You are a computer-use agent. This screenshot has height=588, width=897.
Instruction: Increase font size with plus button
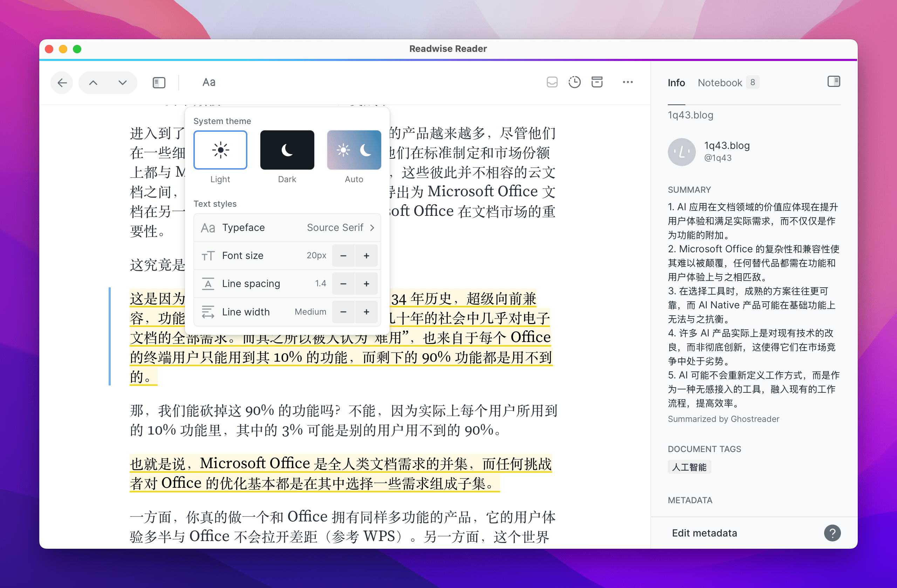(x=367, y=256)
